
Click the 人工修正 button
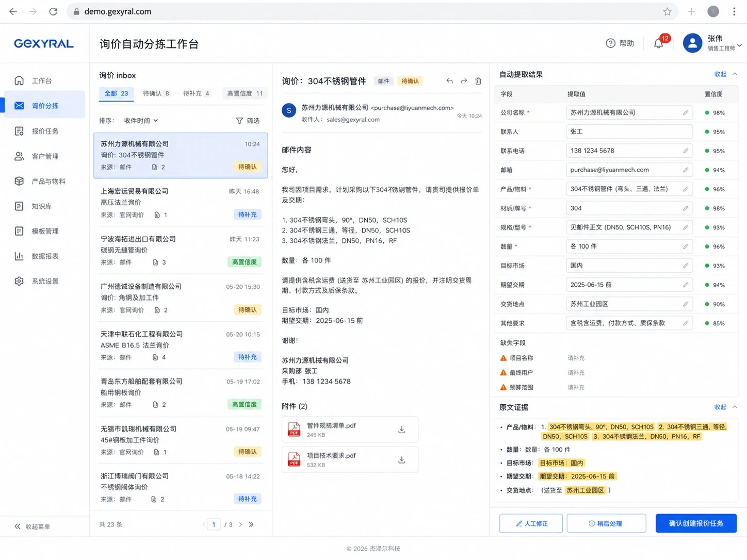[531, 523]
